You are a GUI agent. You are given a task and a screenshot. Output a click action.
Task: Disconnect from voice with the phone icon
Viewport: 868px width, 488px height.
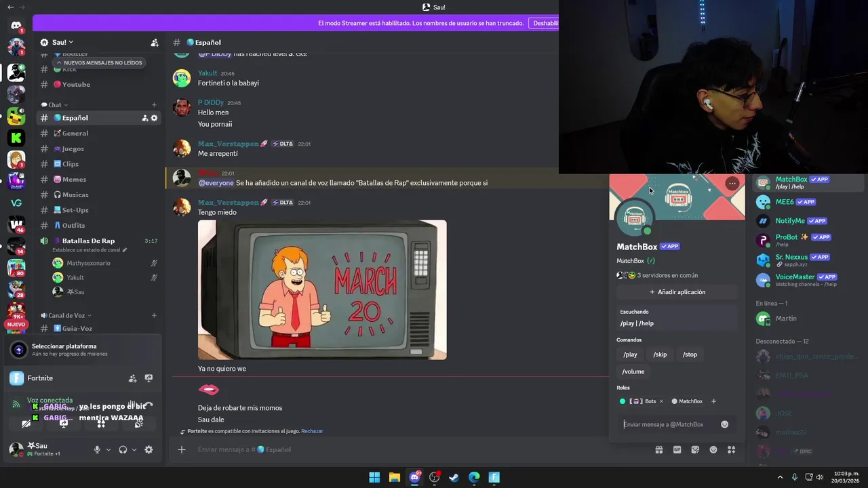coord(149,404)
